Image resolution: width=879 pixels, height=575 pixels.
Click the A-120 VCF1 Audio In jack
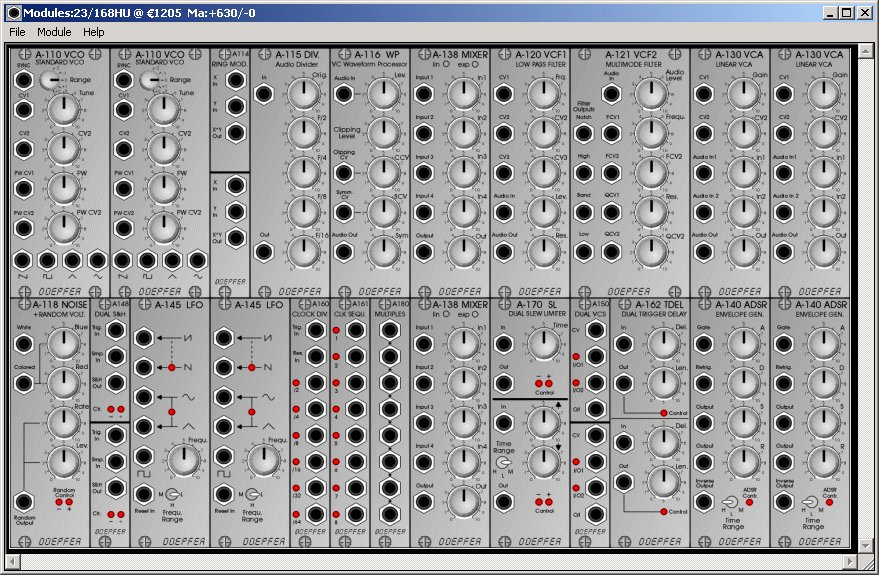tap(504, 212)
